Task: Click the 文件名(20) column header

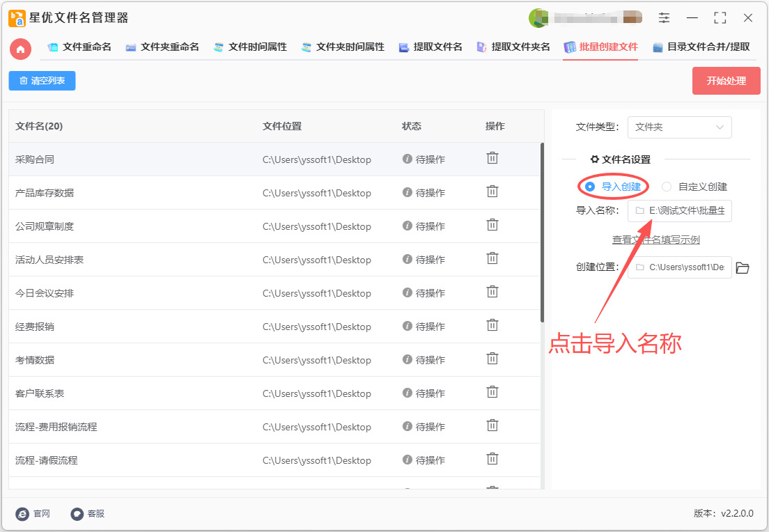Action: (39, 127)
